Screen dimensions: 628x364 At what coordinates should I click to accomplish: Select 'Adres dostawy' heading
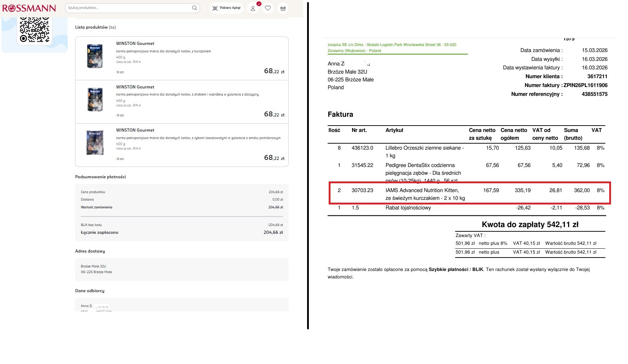[90, 251]
